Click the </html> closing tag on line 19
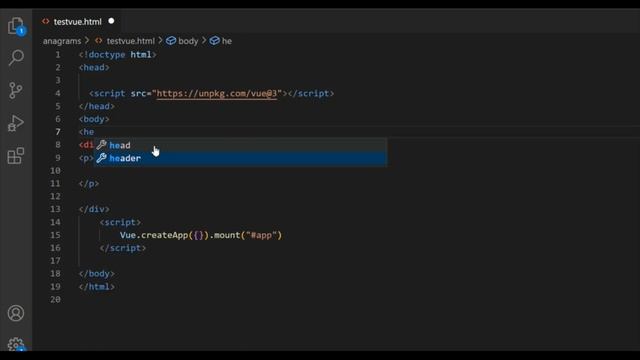 point(97,287)
